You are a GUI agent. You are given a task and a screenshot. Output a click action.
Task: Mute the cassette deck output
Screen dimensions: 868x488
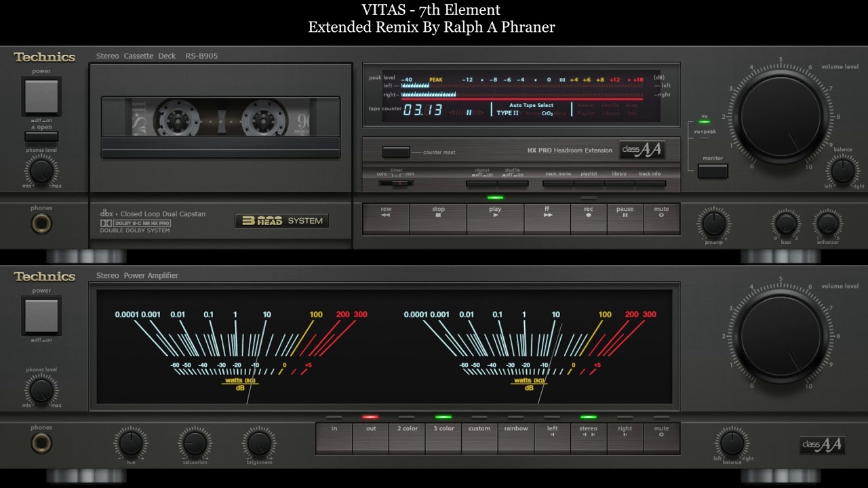click(661, 218)
